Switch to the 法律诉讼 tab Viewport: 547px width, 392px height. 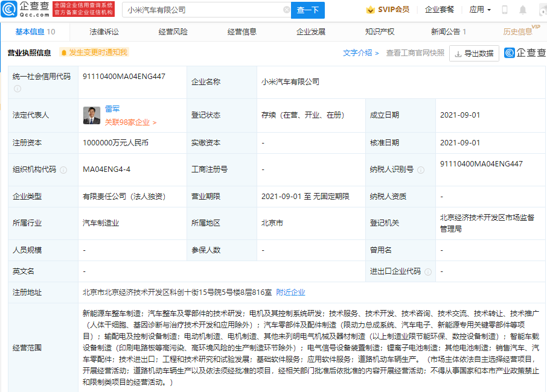(x=104, y=31)
